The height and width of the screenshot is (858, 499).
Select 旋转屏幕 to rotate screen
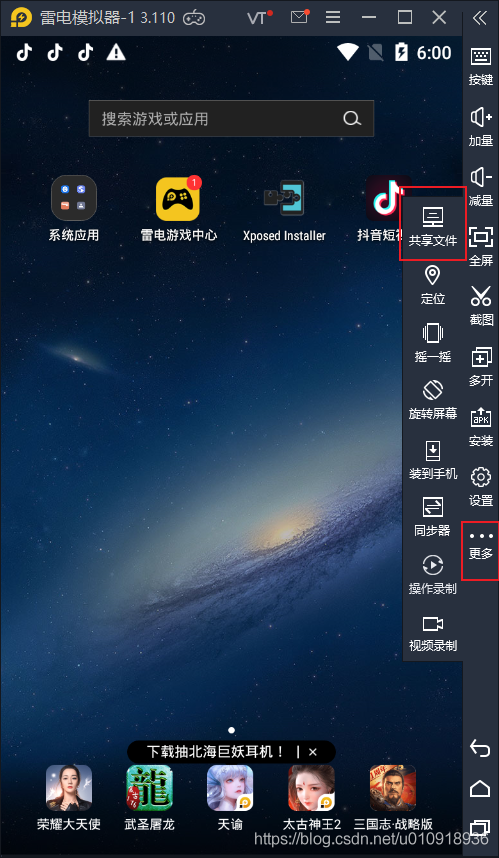(432, 401)
